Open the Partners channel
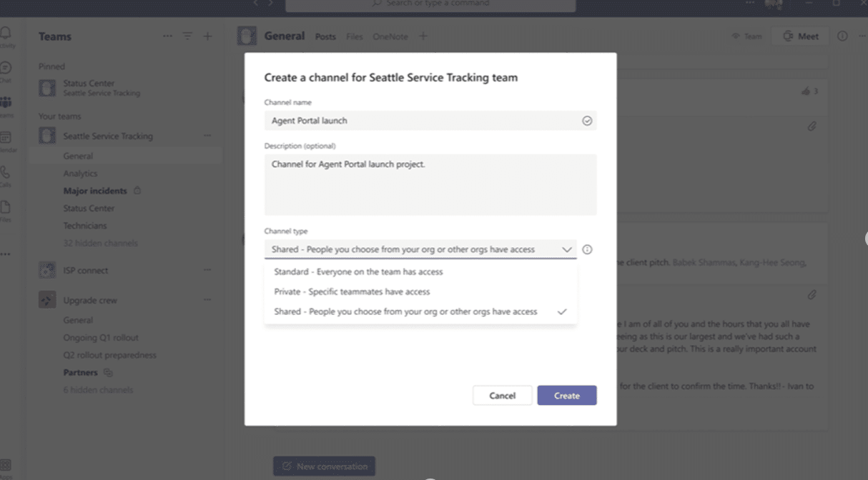The height and width of the screenshot is (480, 868). [x=80, y=372]
